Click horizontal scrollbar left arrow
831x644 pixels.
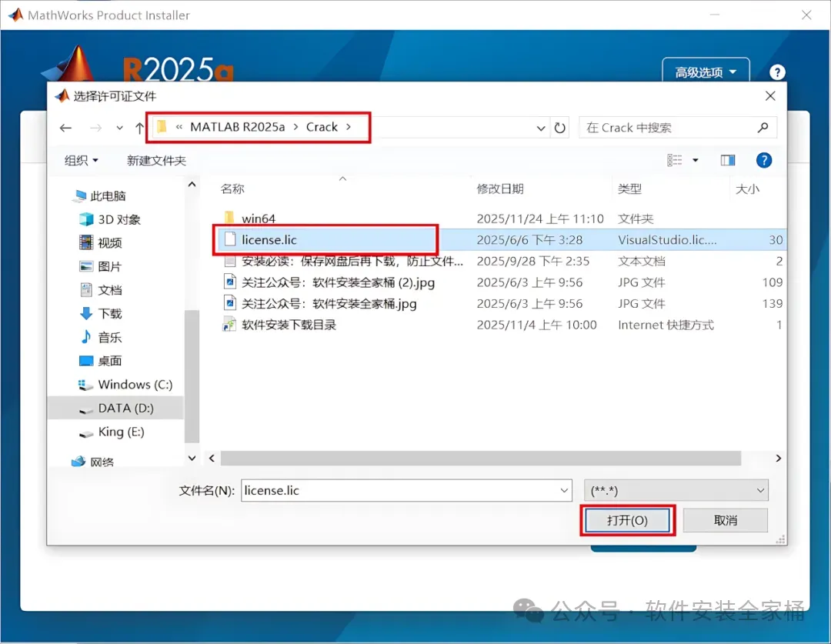click(x=212, y=458)
